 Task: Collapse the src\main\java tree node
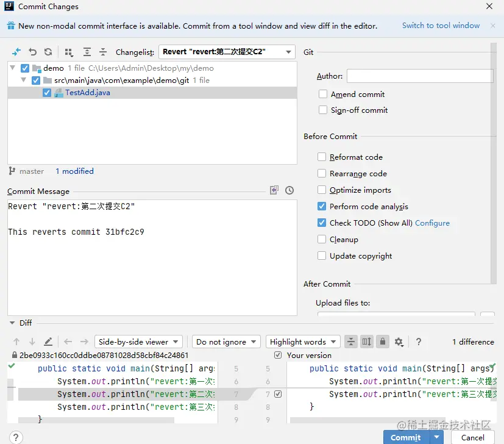(x=24, y=80)
